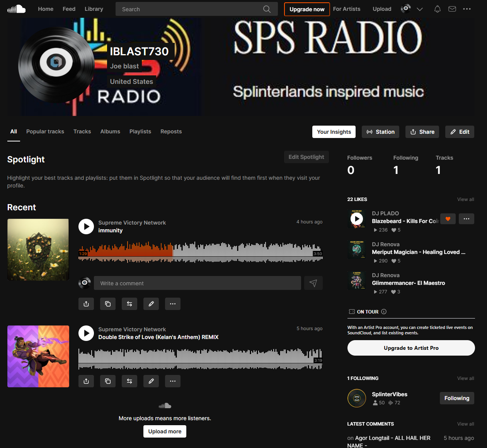The width and height of the screenshot is (487, 448).
Task: Open the notifications bell
Action: (437, 9)
